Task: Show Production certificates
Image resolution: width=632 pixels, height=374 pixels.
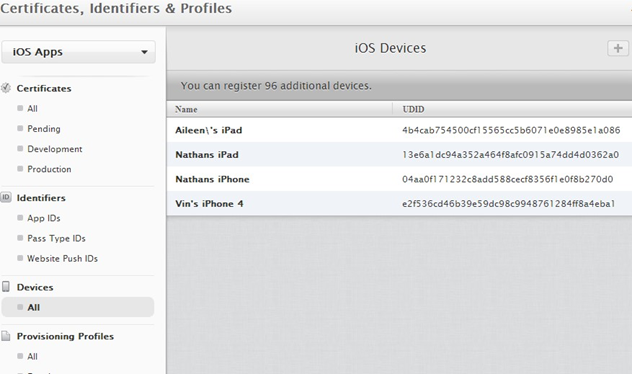Action: [x=49, y=169]
